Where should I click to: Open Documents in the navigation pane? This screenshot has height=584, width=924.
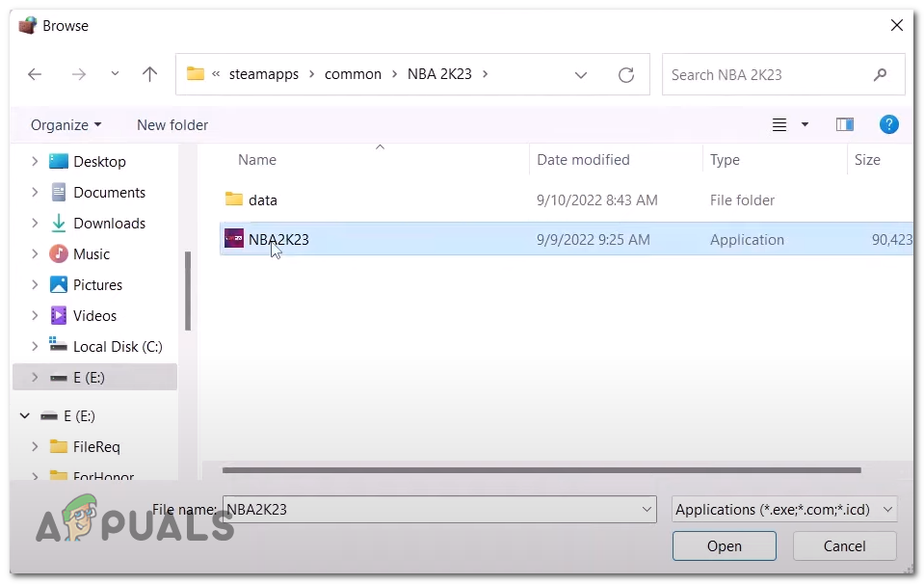point(109,192)
